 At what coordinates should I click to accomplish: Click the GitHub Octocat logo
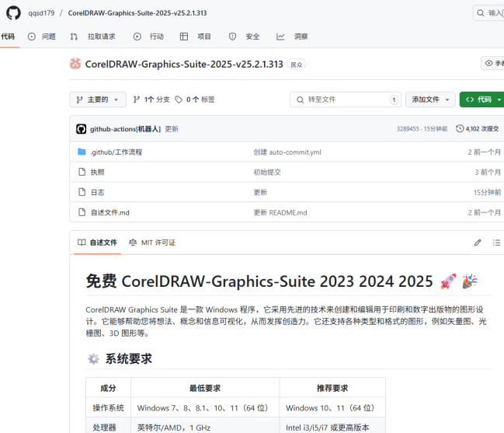13,13
